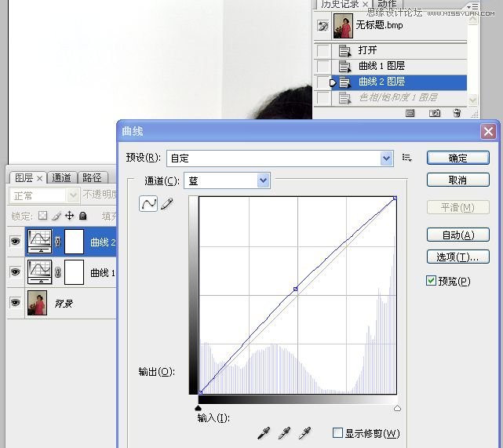
Task: Open the 通道(C) channel dropdown showing 蓝
Action: 227,180
